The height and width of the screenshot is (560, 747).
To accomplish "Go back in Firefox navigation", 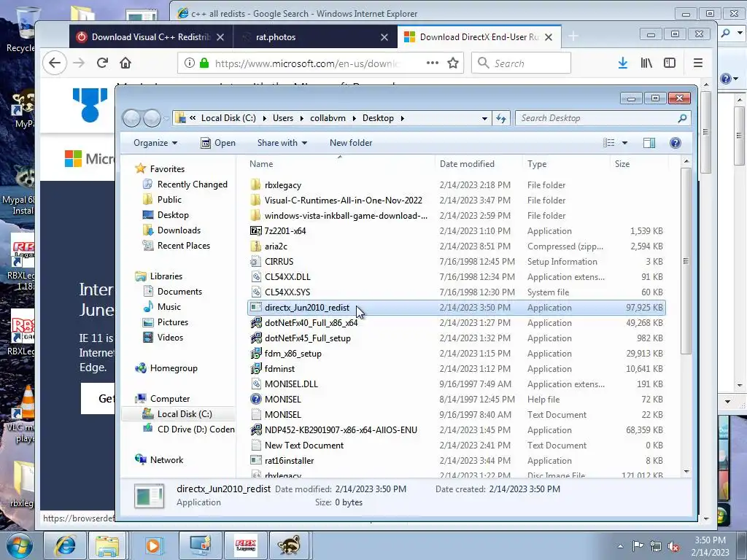I will [x=54, y=63].
